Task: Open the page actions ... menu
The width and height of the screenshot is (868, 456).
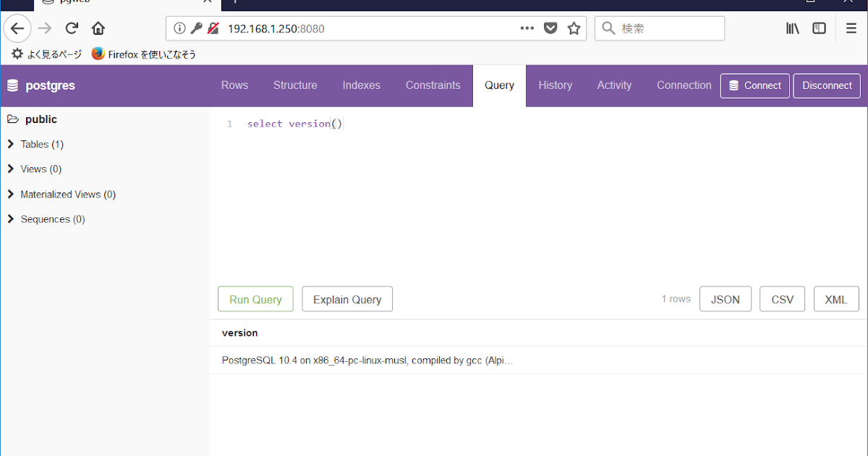Action: 527,28
